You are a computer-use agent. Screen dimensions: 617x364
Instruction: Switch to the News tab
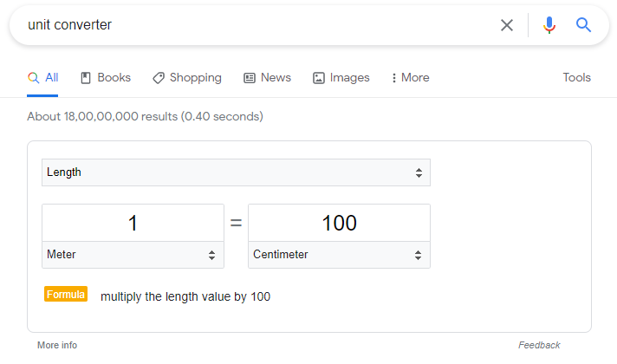[275, 78]
